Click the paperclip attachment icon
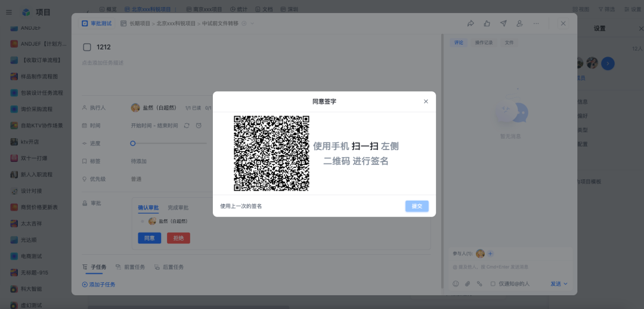 pos(467,283)
